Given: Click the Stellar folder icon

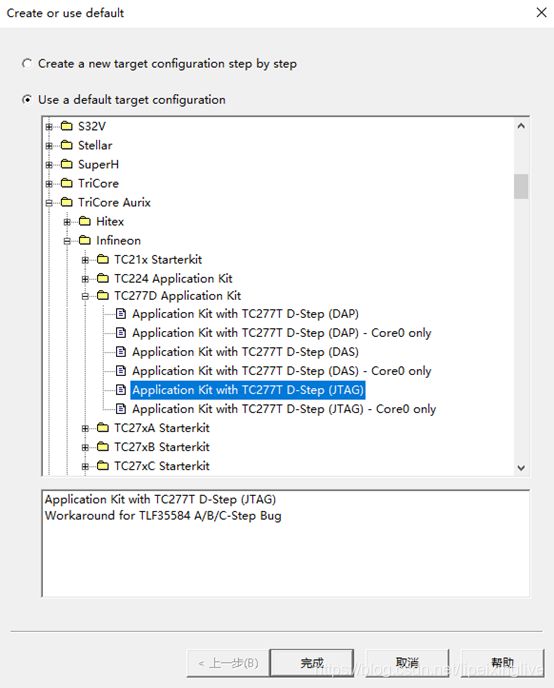Looking at the screenshot, I should click(67, 145).
